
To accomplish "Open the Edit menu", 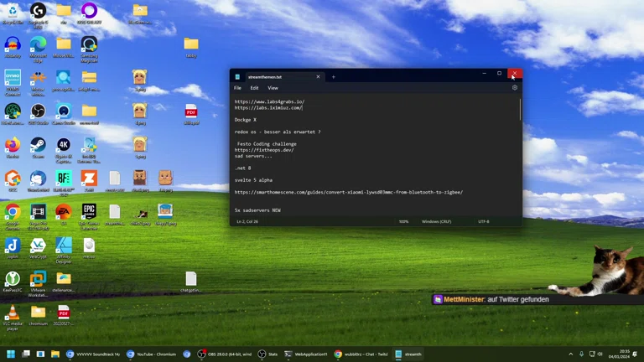I will [254, 88].
